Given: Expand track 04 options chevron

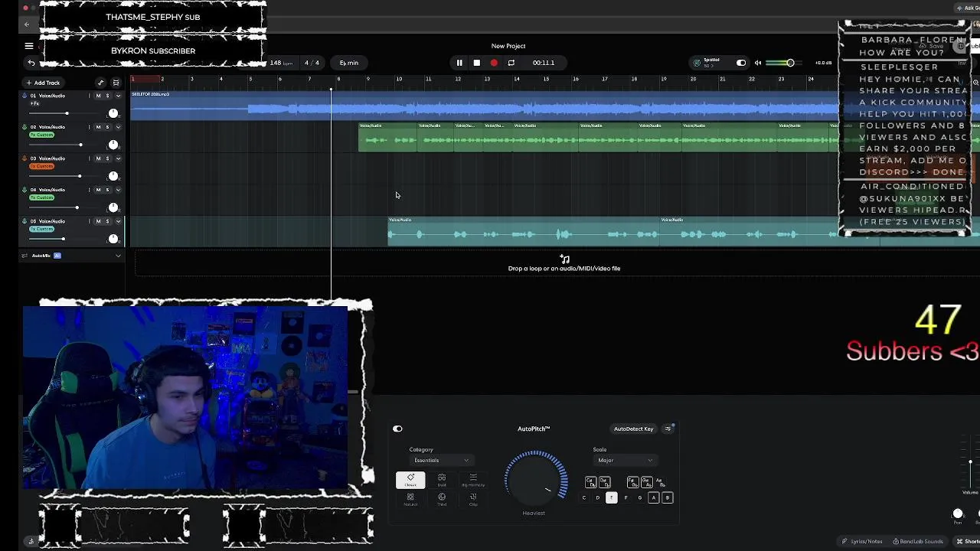Looking at the screenshot, I should [118, 190].
